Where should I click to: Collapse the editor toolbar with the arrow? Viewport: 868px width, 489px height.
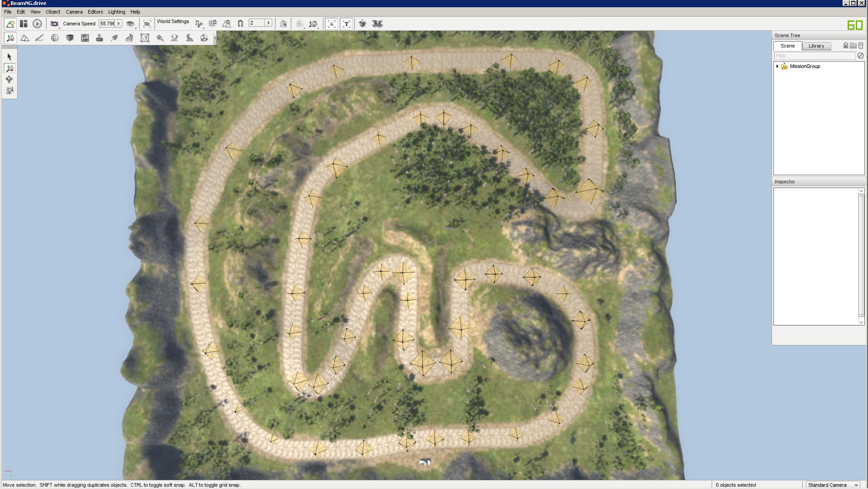[215, 38]
